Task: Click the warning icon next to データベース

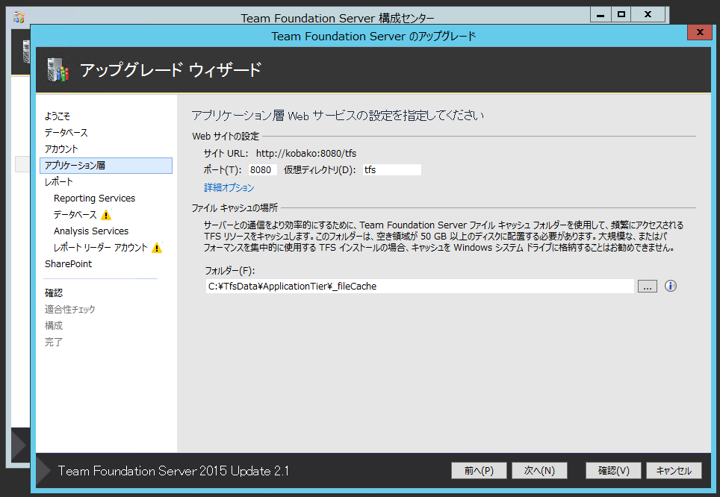Action: 106,215
